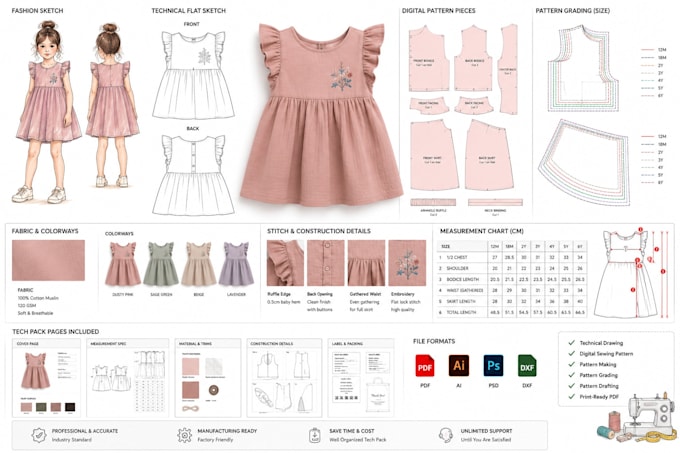Open the Gathered Waist detail photo
The height and width of the screenshot is (453, 680).
click(366, 263)
